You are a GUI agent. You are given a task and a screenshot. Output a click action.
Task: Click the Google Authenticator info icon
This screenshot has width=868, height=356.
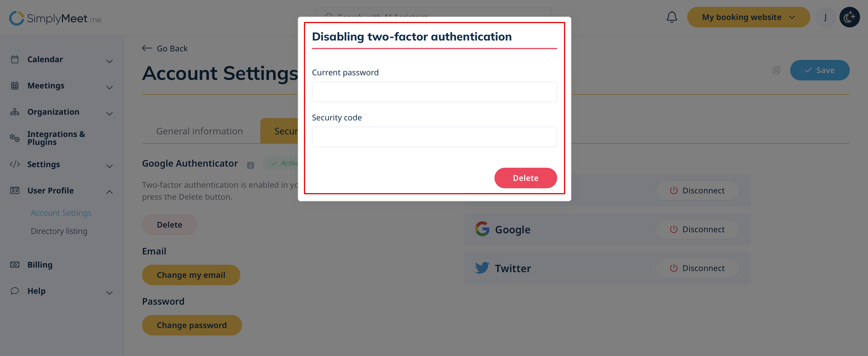pyautogui.click(x=250, y=165)
